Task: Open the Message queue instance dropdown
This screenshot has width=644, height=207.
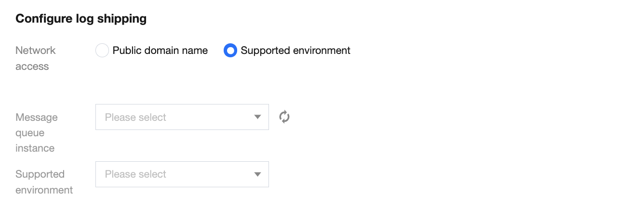Action: (x=182, y=117)
